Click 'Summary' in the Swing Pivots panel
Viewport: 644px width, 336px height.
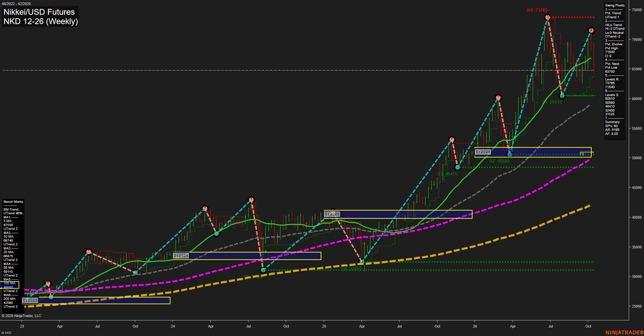(612, 122)
